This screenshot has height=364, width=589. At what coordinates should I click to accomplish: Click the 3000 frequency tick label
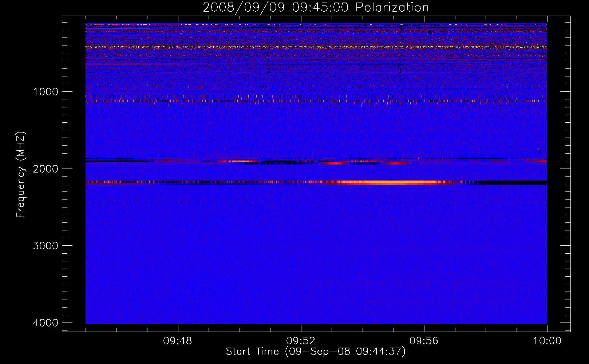pos(46,246)
